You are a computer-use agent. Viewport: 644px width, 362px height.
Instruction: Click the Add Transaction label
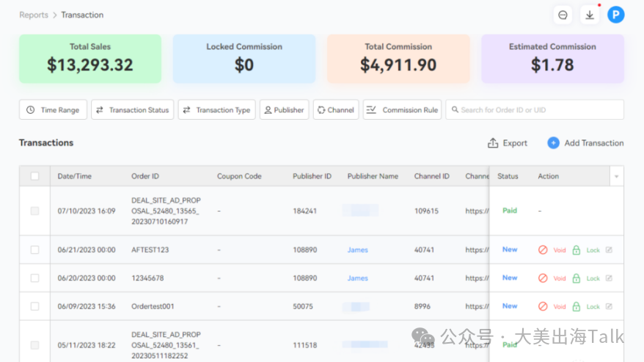tap(594, 142)
